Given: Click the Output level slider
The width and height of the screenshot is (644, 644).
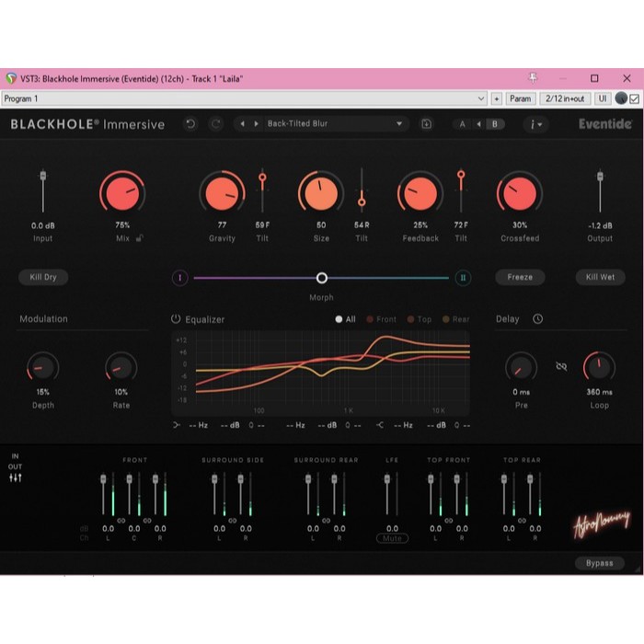Looking at the screenshot, I should click(x=600, y=191).
